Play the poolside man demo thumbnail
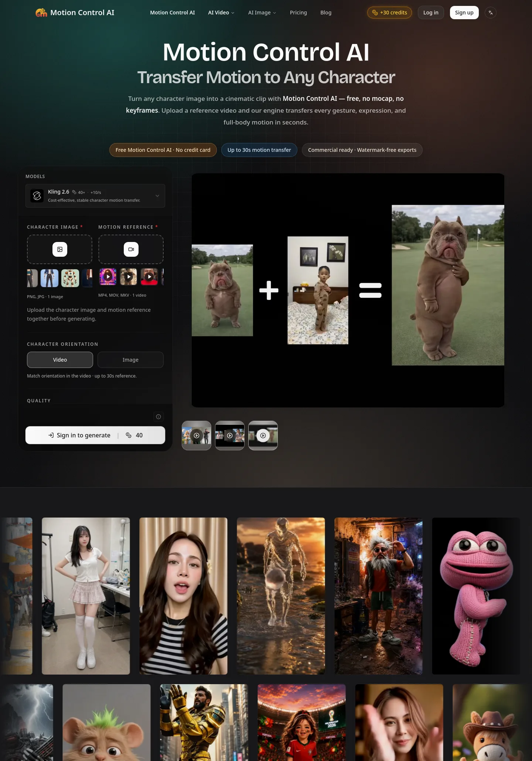Image resolution: width=532 pixels, height=761 pixels. [x=230, y=436]
